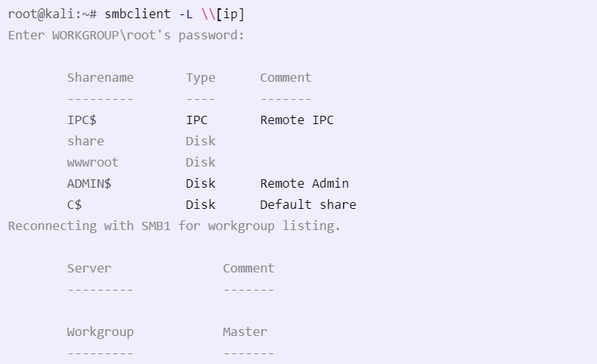This screenshot has height=364, width=597.
Task: Click the smbclient command text
Action: pyautogui.click(x=137, y=14)
